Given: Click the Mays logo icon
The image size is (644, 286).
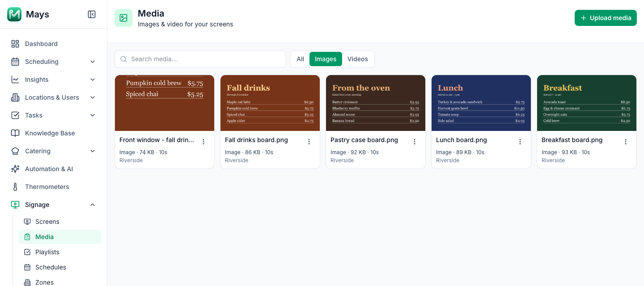Looking at the screenshot, I should click(14, 14).
